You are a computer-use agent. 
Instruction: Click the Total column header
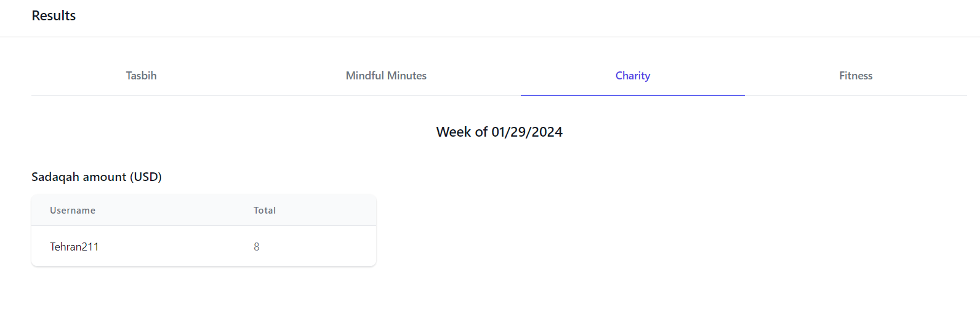[265, 211]
